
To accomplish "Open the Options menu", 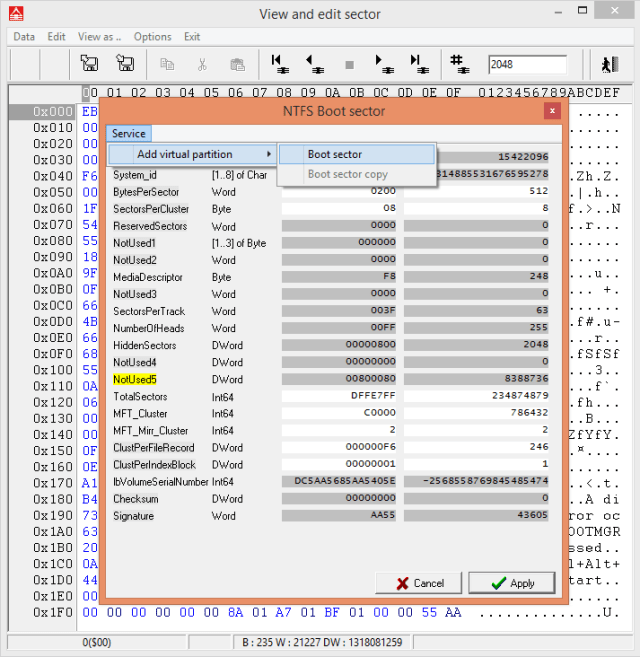I will (153, 37).
